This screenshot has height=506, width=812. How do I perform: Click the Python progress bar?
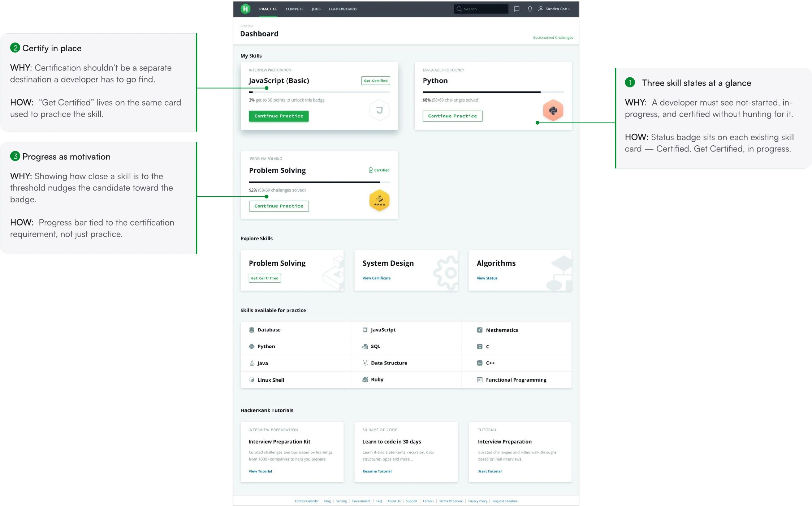[x=493, y=92]
